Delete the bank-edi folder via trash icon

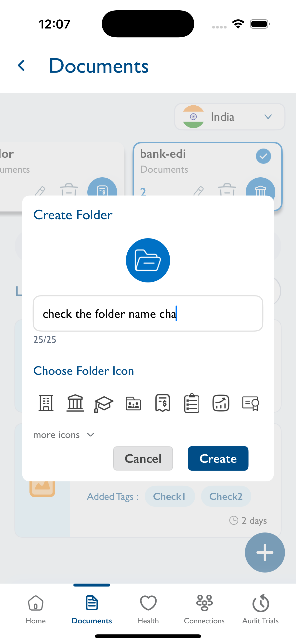[x=227, y=190]
